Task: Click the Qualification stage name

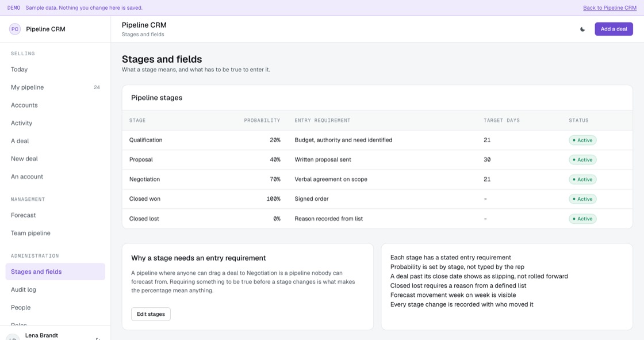Action: tap(146, 140)
